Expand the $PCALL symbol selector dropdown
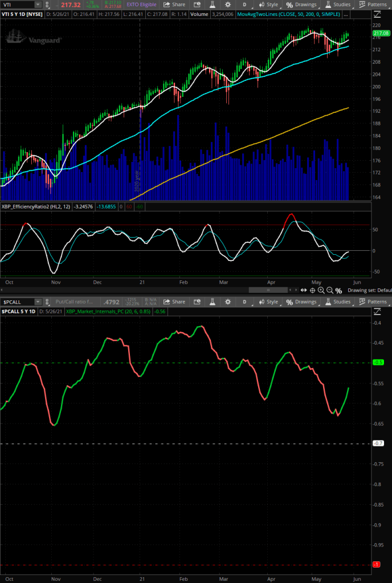The height and width of the screenshot is (583, 392). coord(38,301)
